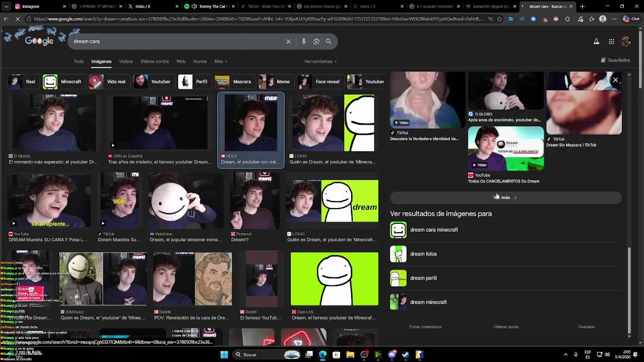Open Edge settings and more menu
The width and height of the screenshot is (644, 362).
pyautogui.click(x=614, y=19)
